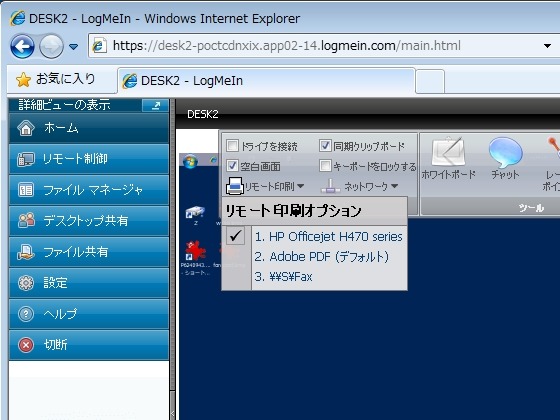Image resolution: width=560 pixels, height=420 pixels.
Task: Click the gear icon for 設定
Action: pos(26,283)
